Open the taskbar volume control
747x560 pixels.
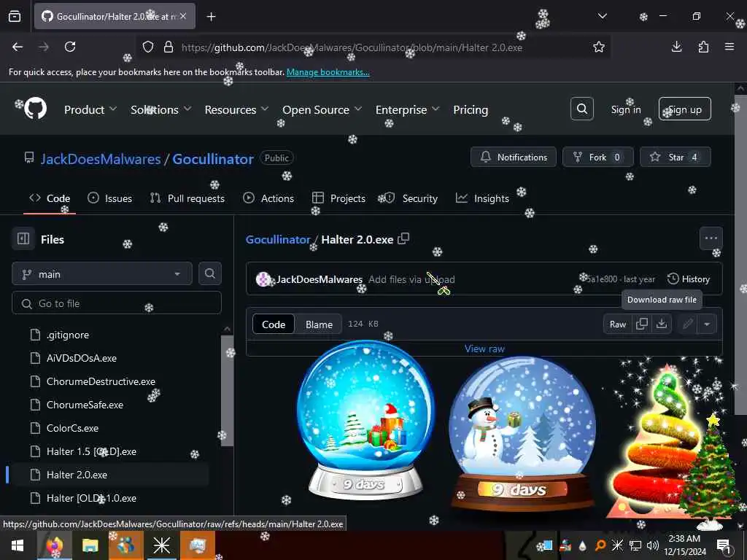coord(652,545)
